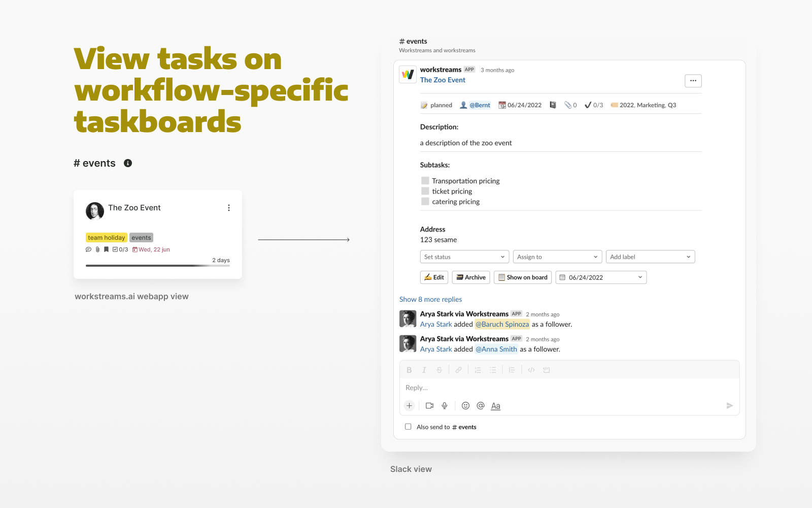This screenshot has height=508, width=812.
Task: Click the Bold formatting icon
Action: tap(409, 370)
